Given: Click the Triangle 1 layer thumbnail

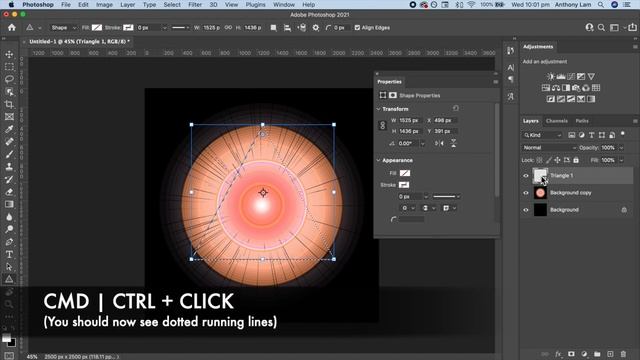Looking at the screenshot, I should (540, 176).
